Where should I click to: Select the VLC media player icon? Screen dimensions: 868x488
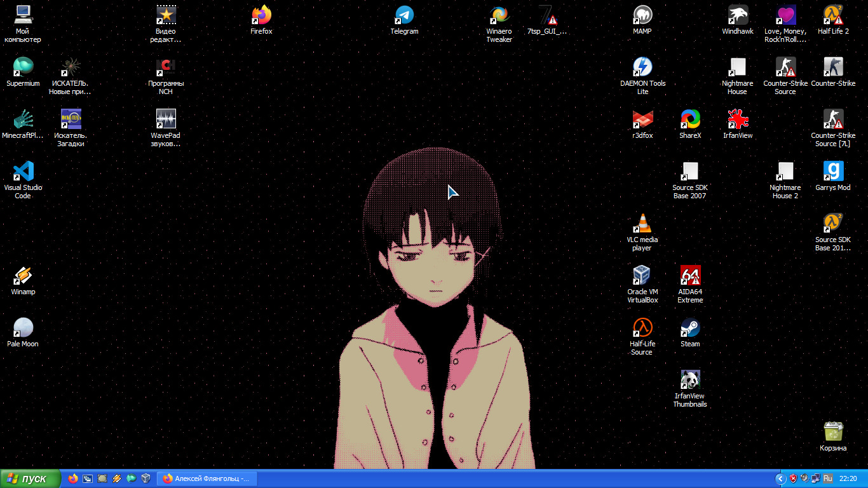pyautogui.click(x=642, y=233)
